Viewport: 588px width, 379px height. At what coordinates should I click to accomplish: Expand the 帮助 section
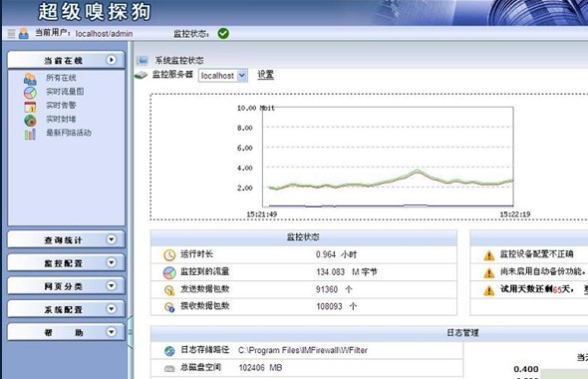pyautogui.click(x=66, y=332)
